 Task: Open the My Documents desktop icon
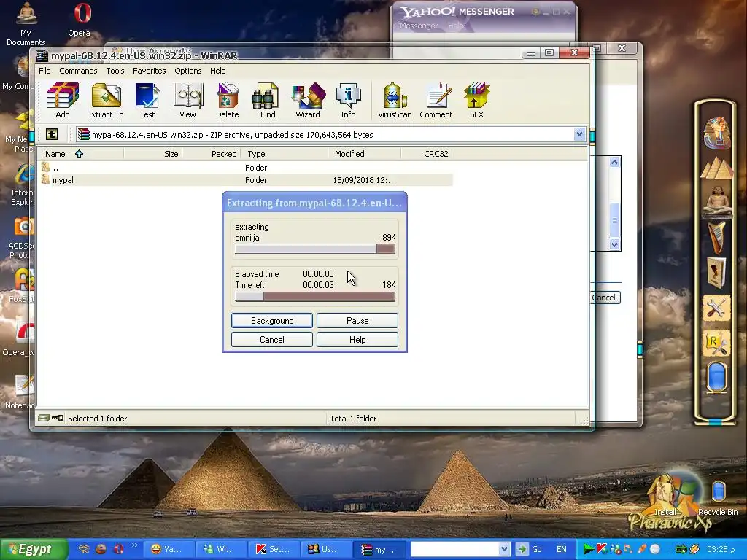(x=26, y=24)
